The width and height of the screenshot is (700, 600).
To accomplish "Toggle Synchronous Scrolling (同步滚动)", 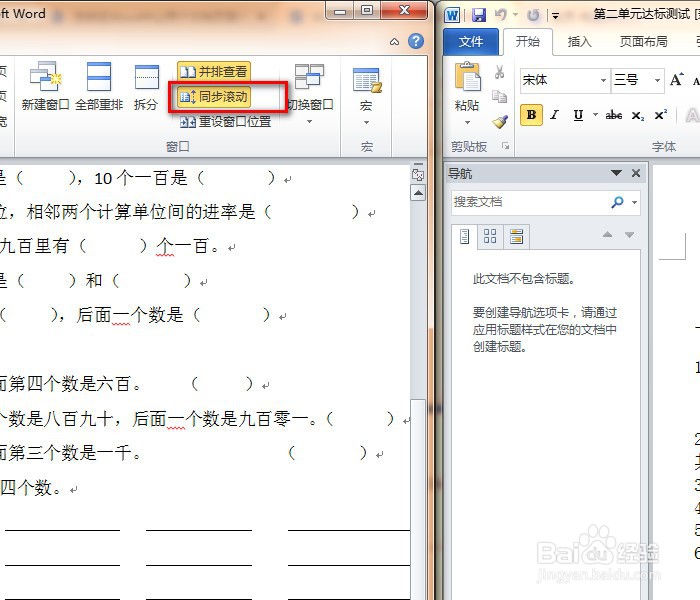I will pos(214,96).
